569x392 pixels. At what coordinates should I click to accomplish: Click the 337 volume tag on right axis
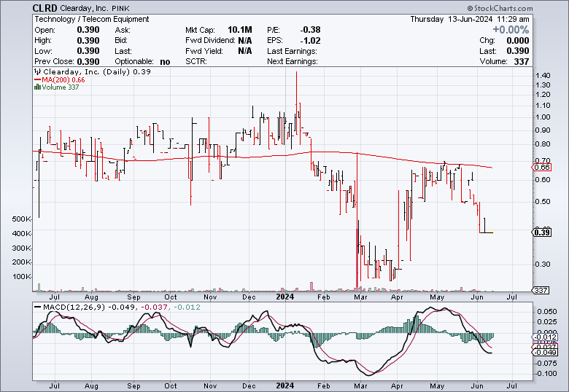point(541,290)
